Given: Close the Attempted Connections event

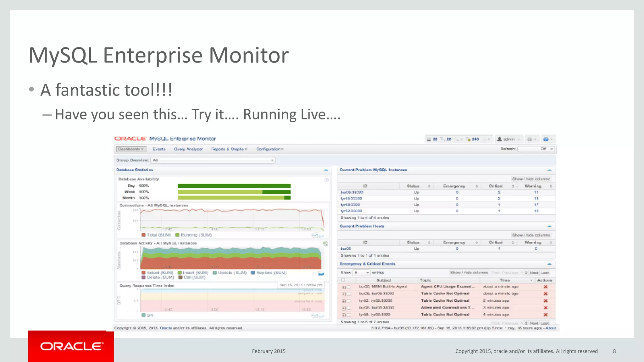Looking at the screenshot, I should click(546, 308).
